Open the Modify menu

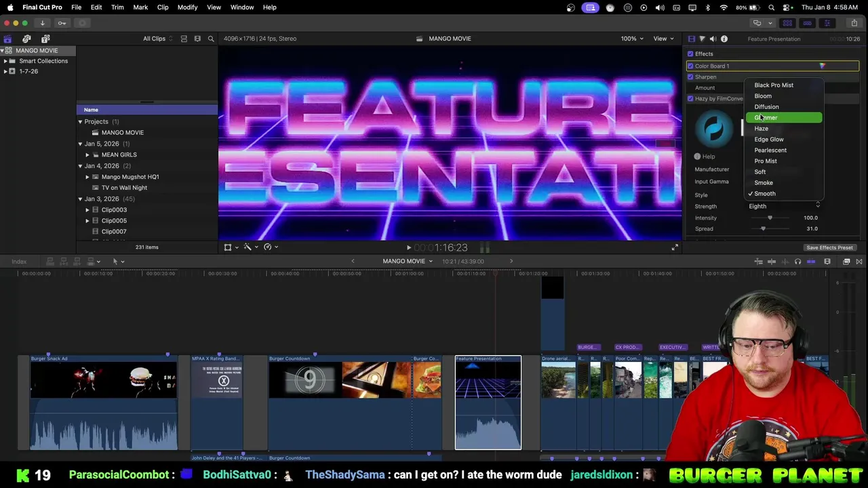(x=187, y=7)
